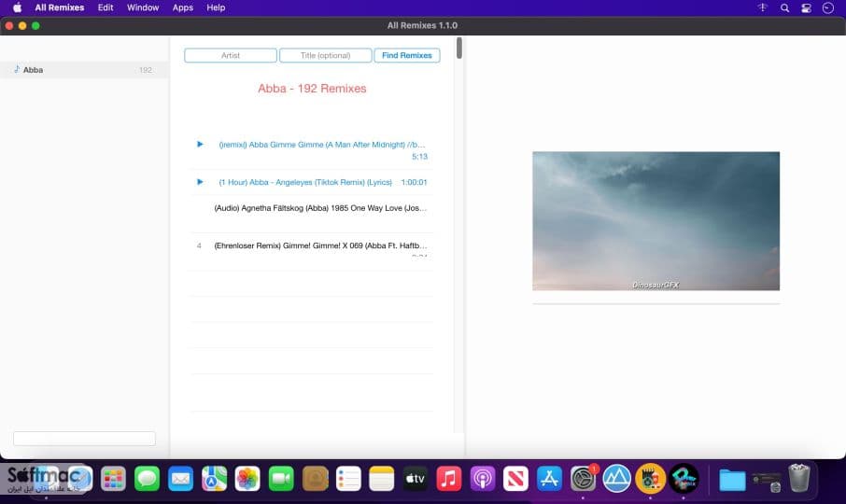This screenshot has height=504, width=846.
Task: Play the Abba Gimme Gimme remix track
Action: click(200, 144)
